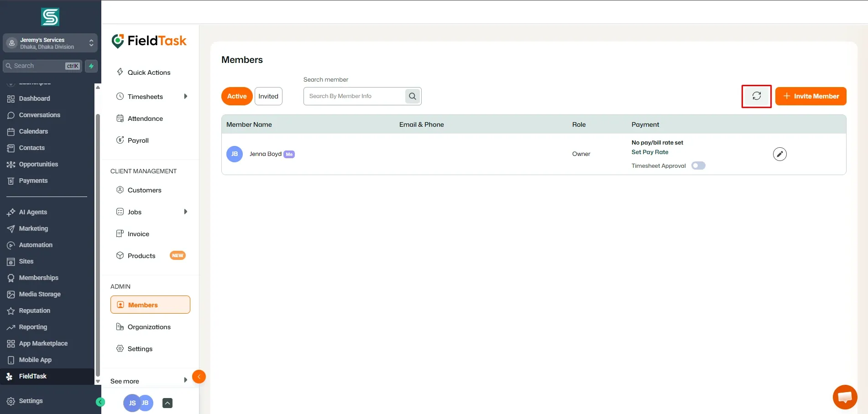
Task: Open Contacts in the left sidebar
Action: pyautogui.click(x=31, y=148)
